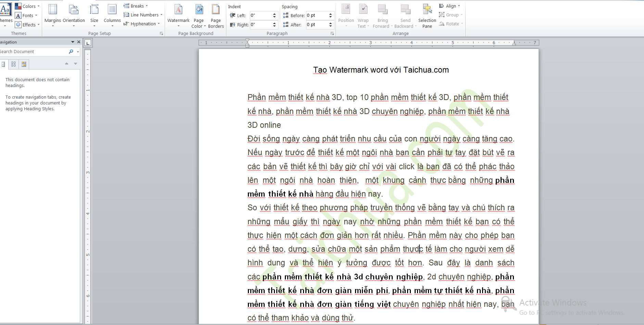Click the horizontal ruler

click(369, 43)
